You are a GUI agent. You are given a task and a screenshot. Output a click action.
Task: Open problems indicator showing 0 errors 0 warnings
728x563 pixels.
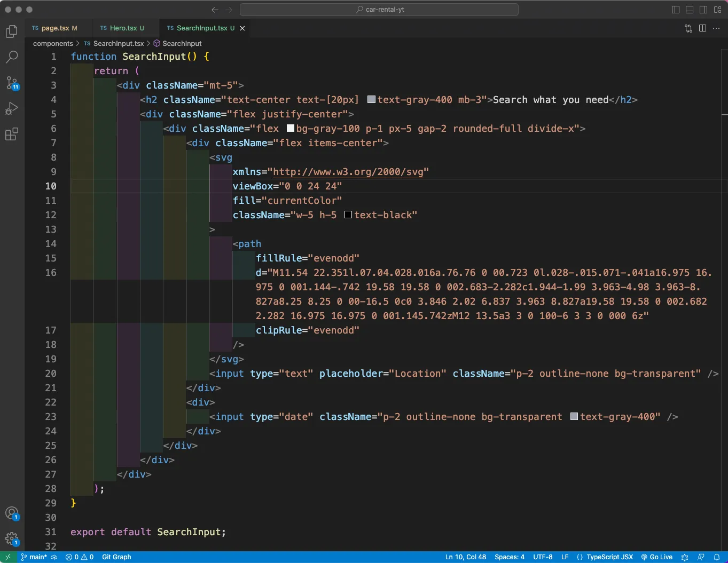pyautogui.click(x=80, y=557)
